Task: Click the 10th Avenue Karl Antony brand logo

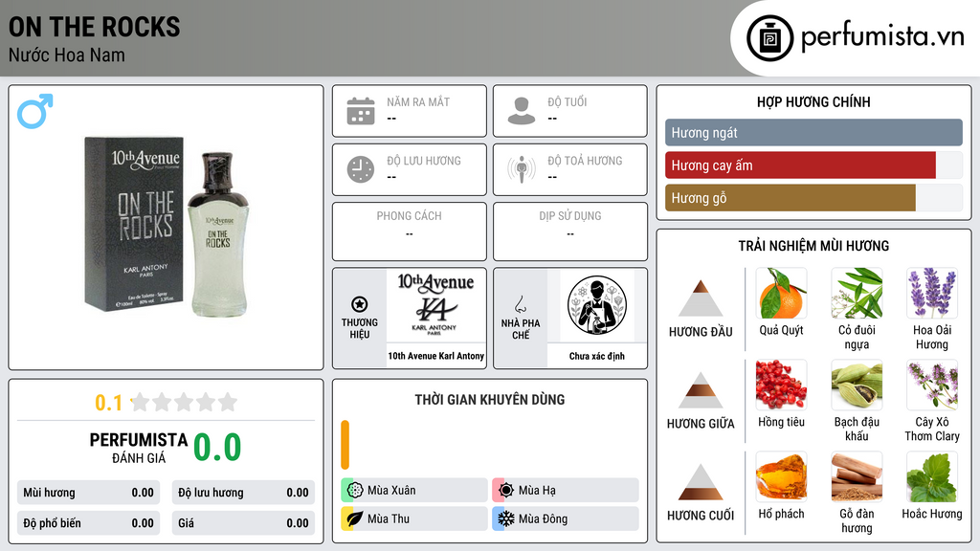Action: pyautogui.click(x=435, y=305)
